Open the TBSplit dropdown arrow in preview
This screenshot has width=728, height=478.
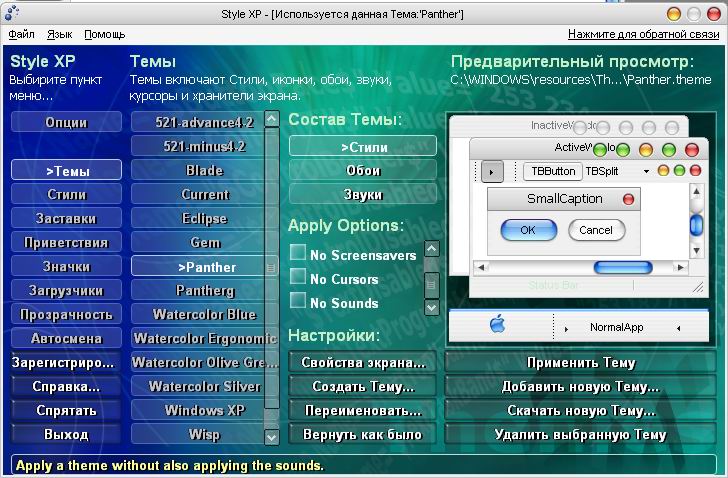pyautogui.click(x=646, y=172)
